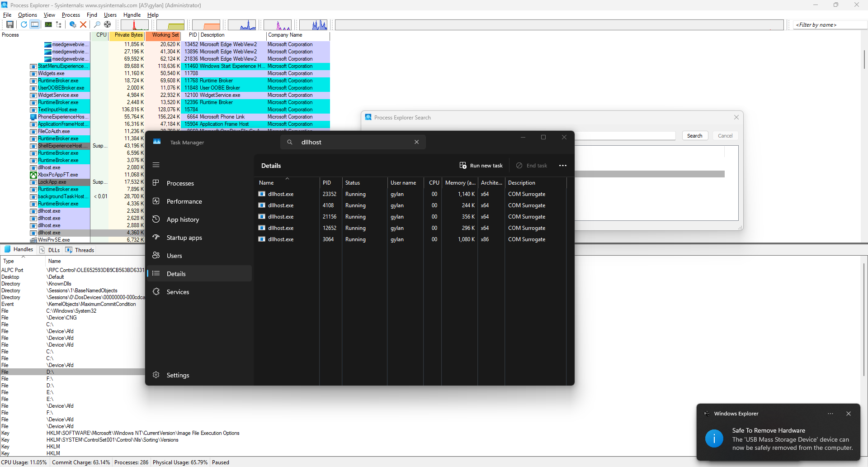Viewport: 868px width, 467px height.
Task: Toggle Task Manager hamburger navigation menu
Action: pos(156,165)
